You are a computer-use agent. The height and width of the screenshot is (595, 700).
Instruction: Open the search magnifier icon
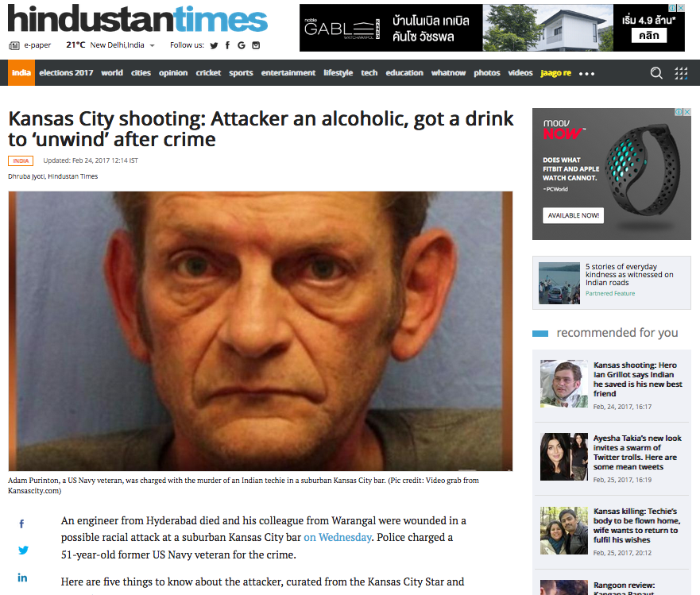point(656,73)
